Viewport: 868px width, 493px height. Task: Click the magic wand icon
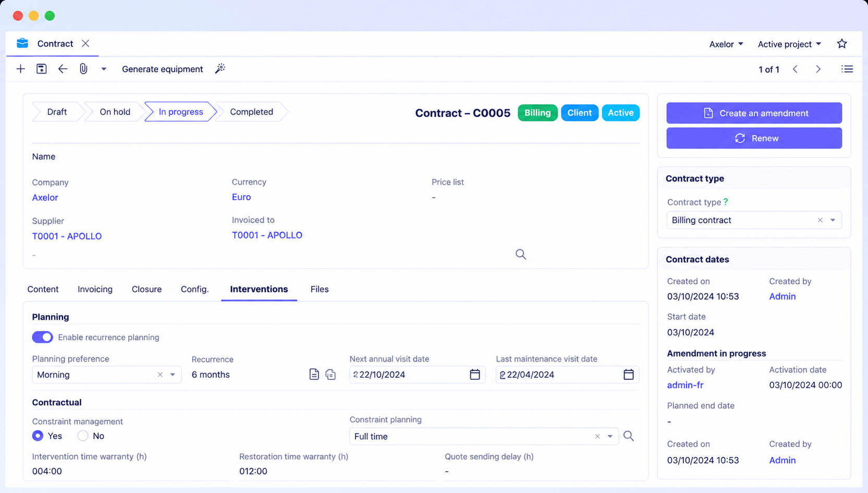click(x=220, y=69)
